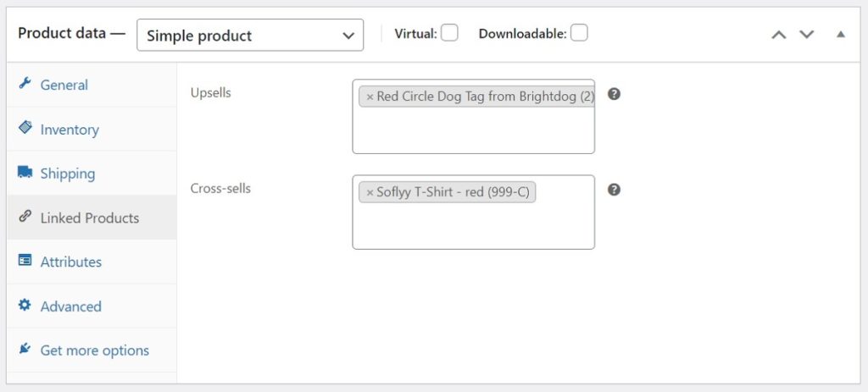Click the Upsells field label
This screenshot has height=392, width=868.
pyautogui.click(x=210, y=92)
